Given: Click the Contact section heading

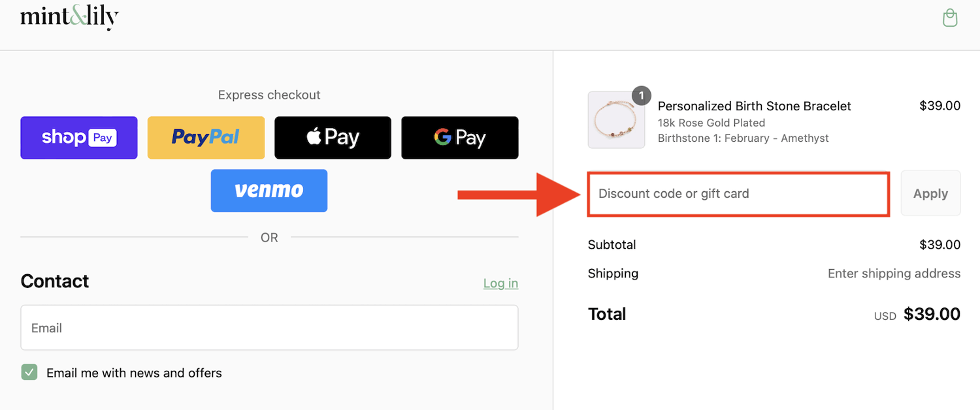Looking at the screenshot, I should 55,281.
